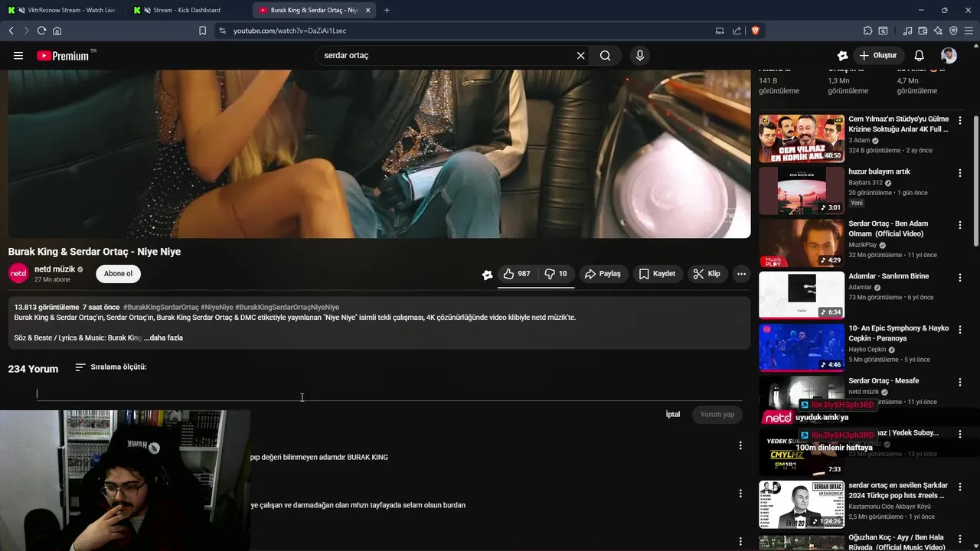
Task: Click the Oluştur create button
Action: 877,55
